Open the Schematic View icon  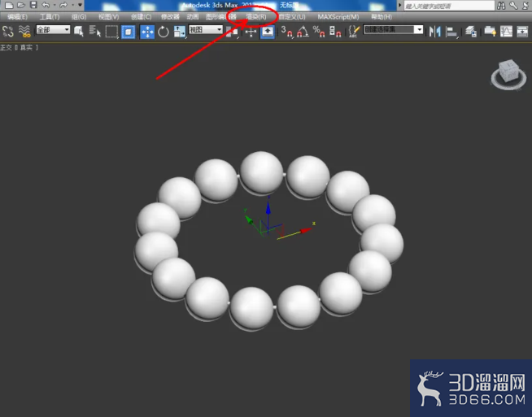click(x=522, y=32)
